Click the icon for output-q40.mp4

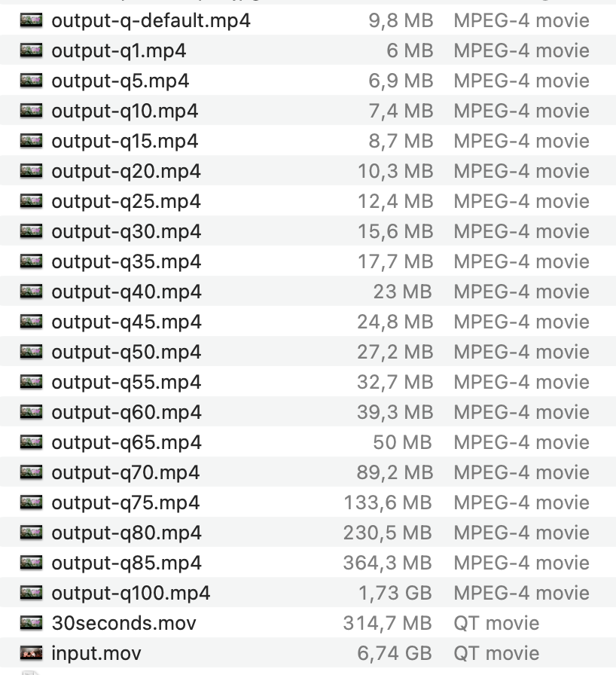tap(31, 292)
